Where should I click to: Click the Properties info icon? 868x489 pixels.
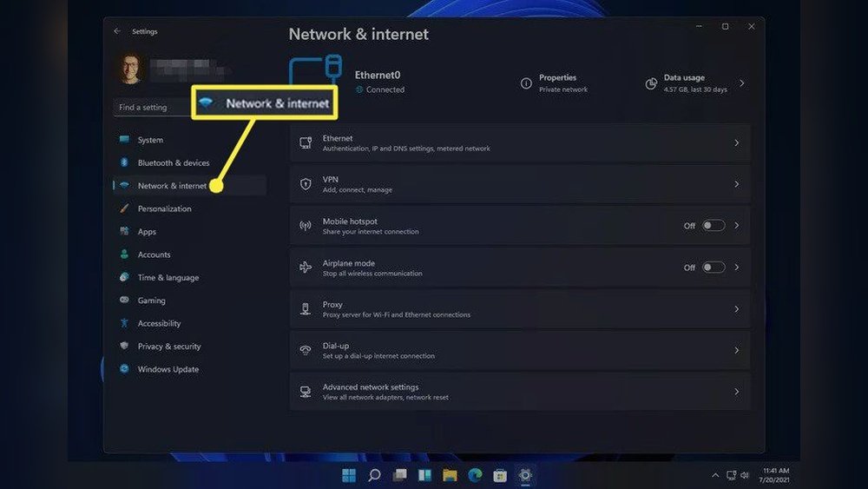click(x=526, y=83)
